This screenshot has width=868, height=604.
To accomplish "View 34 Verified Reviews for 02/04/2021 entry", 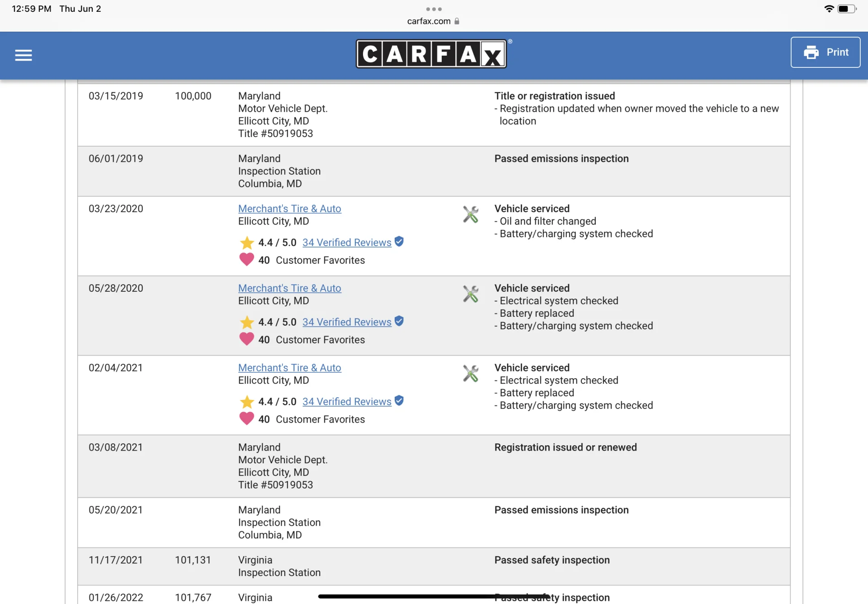I will click(347, 402).
